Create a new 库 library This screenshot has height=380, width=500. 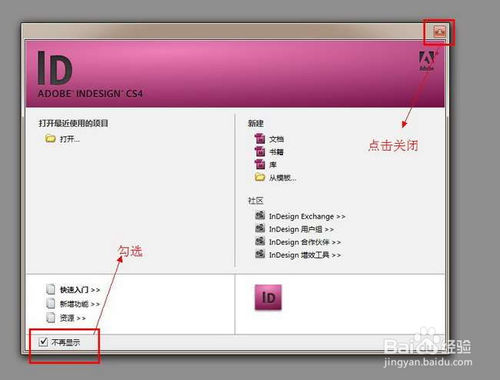[273, 165]
